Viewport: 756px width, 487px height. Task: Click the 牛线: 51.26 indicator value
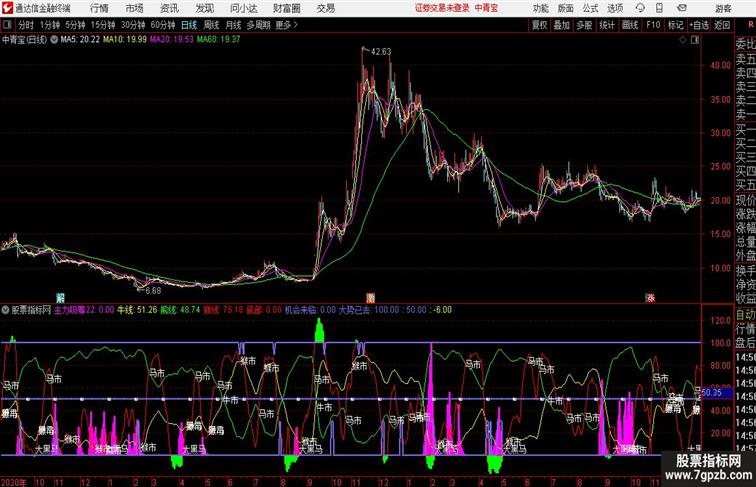point(137,310)
